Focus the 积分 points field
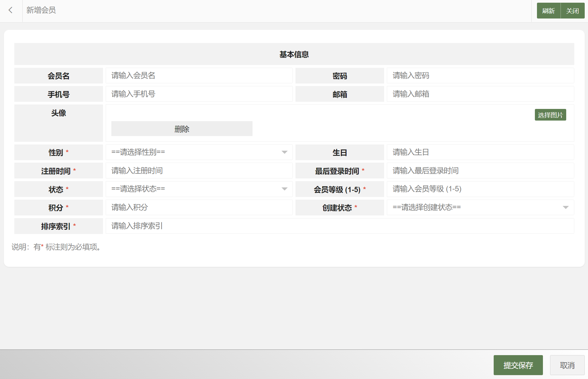Image resolution: width=588 pixels, height=379 pixels. (x=199, y=207)
